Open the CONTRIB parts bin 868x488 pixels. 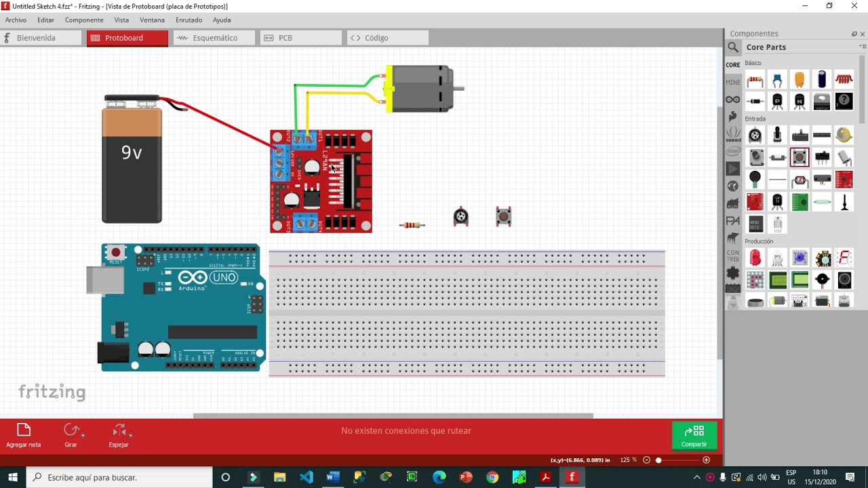(x=733, y=256)
